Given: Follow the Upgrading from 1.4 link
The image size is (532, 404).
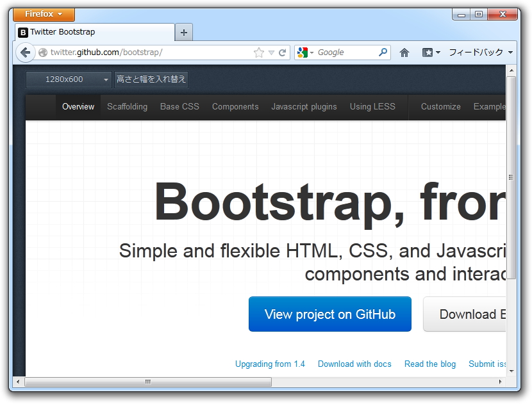Looking at the screenshot, I should tap(270, 364).
